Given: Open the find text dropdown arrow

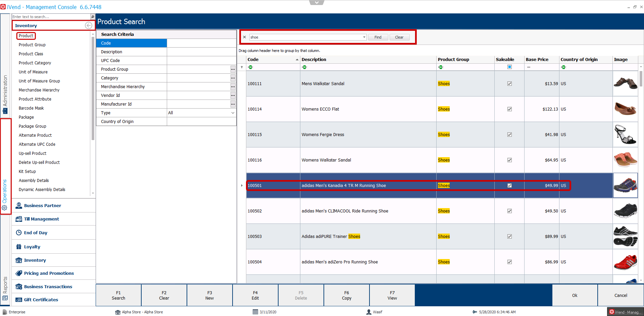Looking at the screenshot, I should point(364,37).
